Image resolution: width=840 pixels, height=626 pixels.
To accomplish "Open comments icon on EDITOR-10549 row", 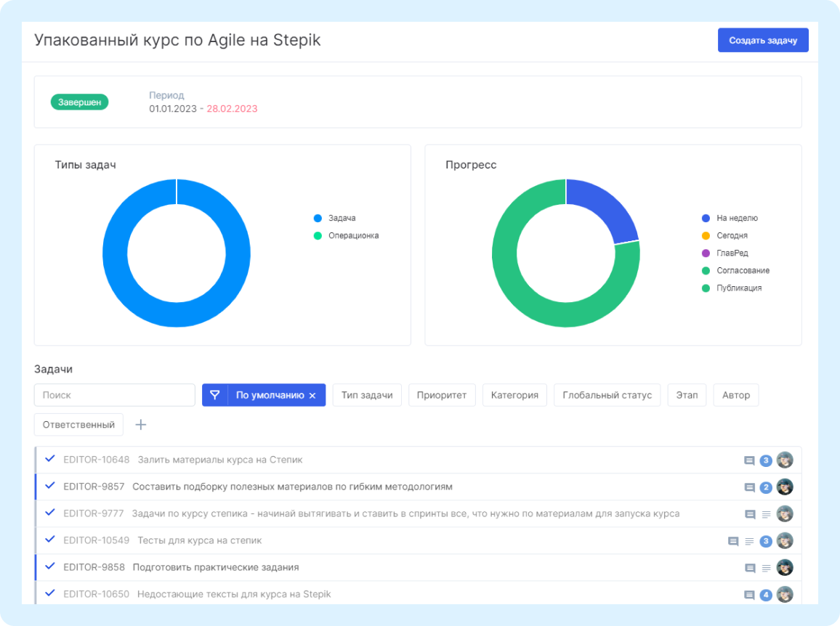I will [x=733, y=541].
